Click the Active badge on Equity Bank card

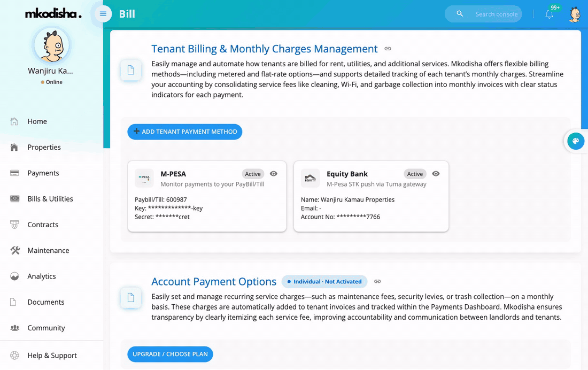coord(415,174)
